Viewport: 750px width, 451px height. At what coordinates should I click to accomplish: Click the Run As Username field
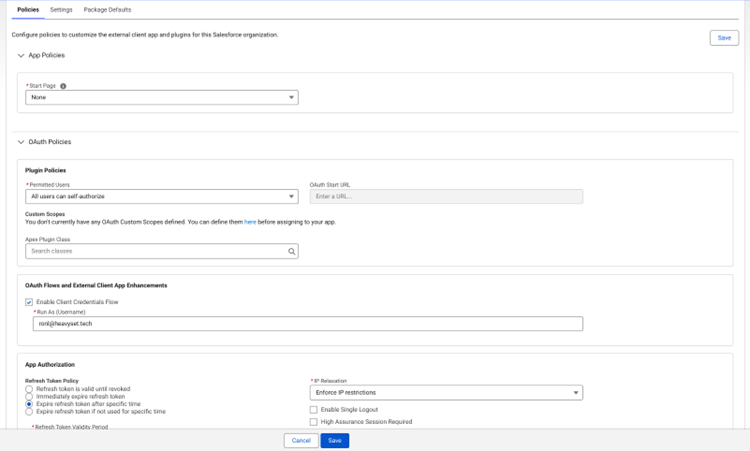tap(303, 324)
